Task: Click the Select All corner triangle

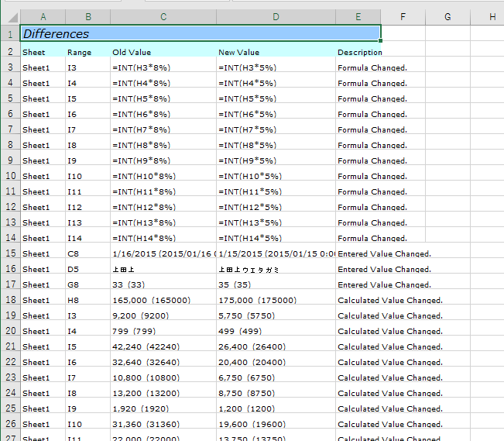Action: click(x=9, y=16)
